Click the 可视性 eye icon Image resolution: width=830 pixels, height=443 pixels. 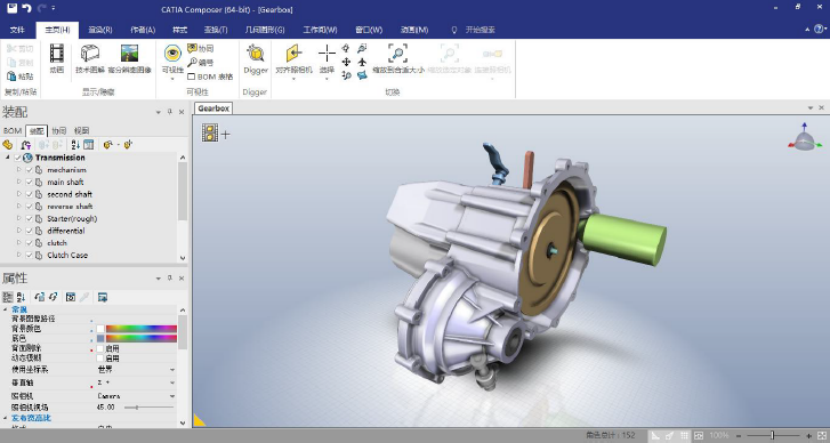pyautogui.click(x=172, y=54)
